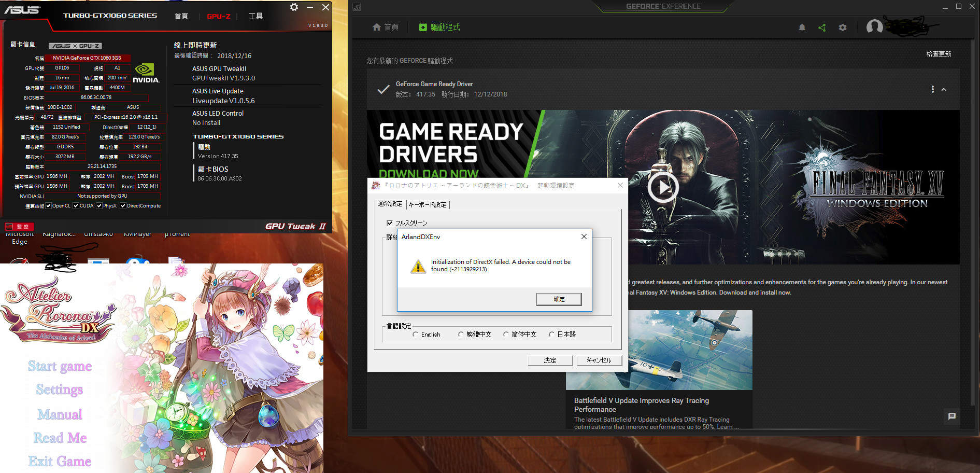Open the driver three-dot options menu
Screen dimensions: 980x473
(932, 89)
